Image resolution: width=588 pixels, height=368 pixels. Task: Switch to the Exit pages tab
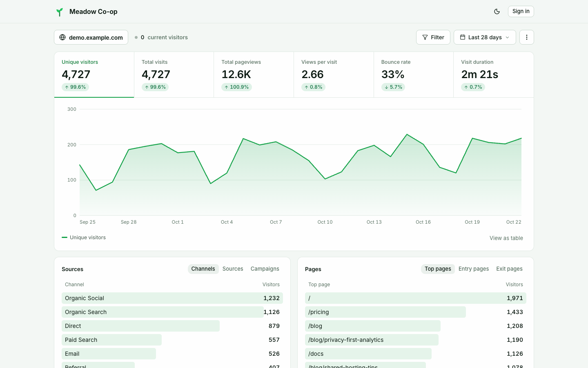(x=509, y=269)
